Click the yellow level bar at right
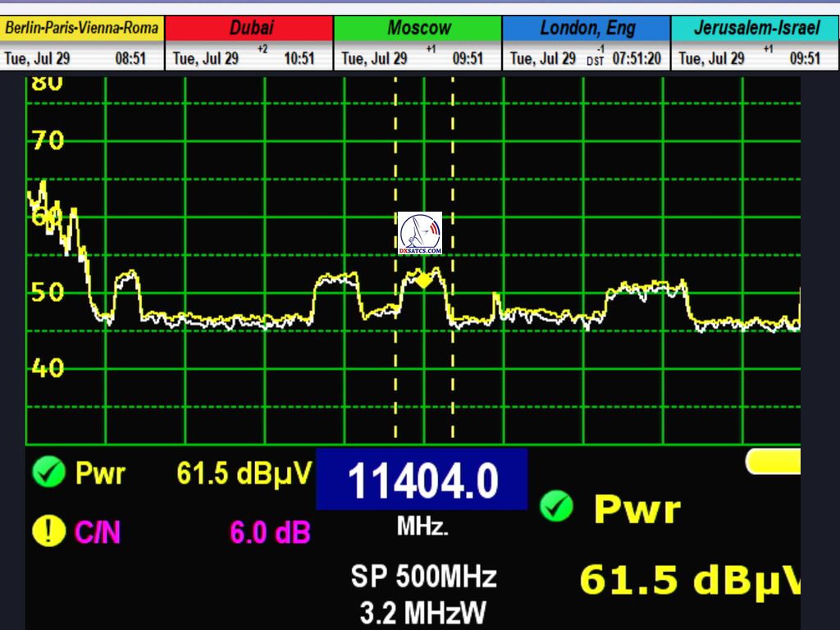 [773, 461]
